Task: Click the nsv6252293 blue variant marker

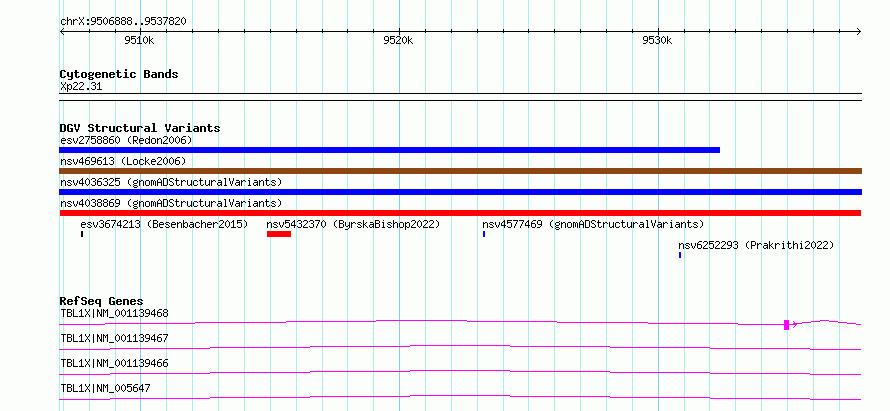Action: pyautogui.click(x=680, y=255)
